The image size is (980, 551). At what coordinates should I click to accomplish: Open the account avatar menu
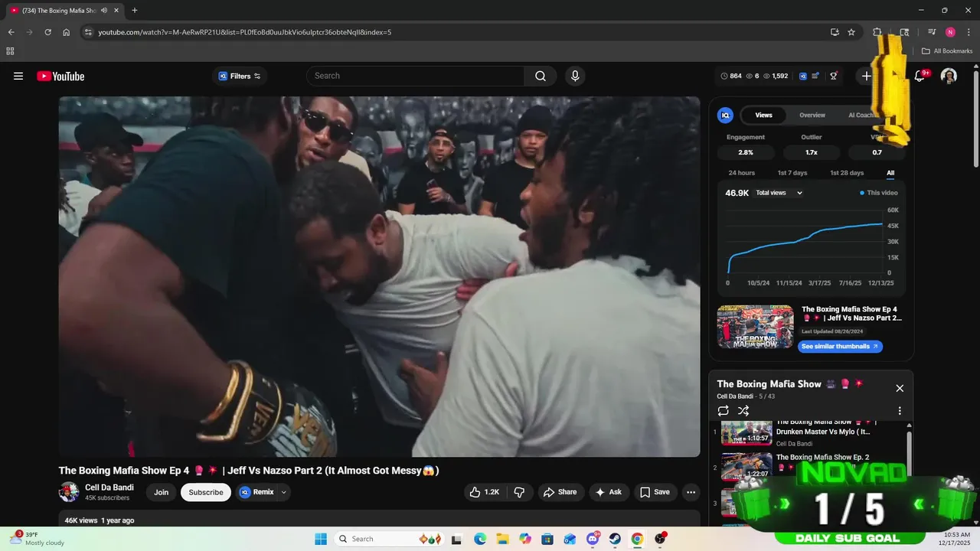pyautogui.click(x=949, y=76)
